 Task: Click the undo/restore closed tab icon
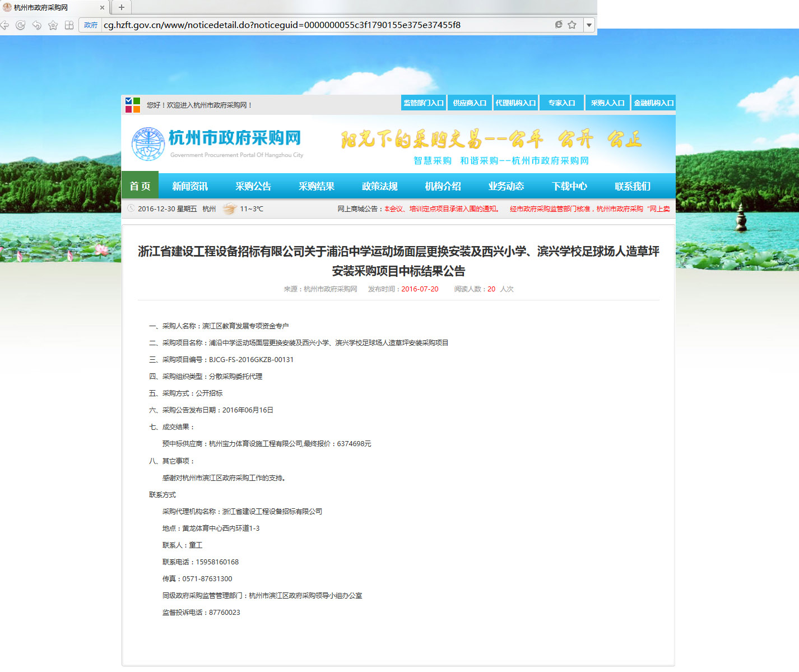tap(37, 25)
